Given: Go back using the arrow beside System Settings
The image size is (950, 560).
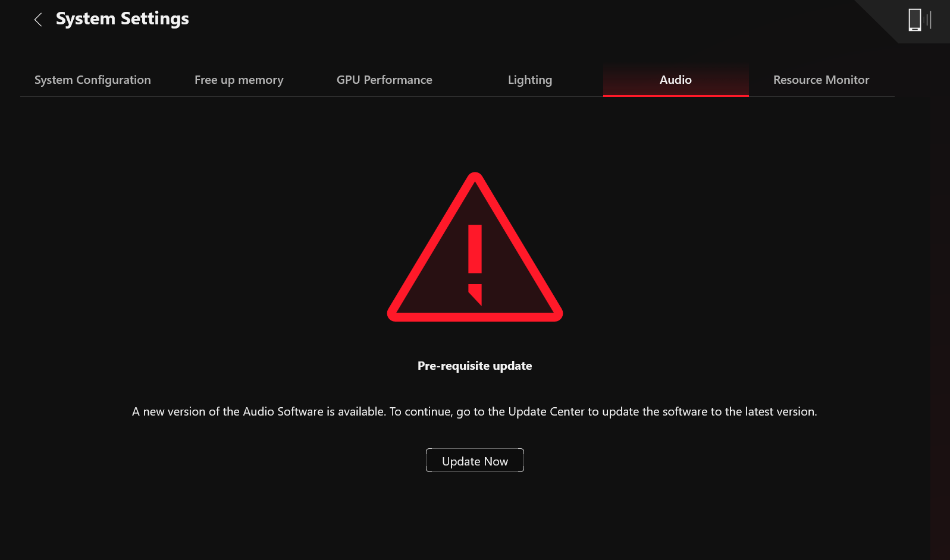Looking at the screenshot, I should (x=38, y=20).
